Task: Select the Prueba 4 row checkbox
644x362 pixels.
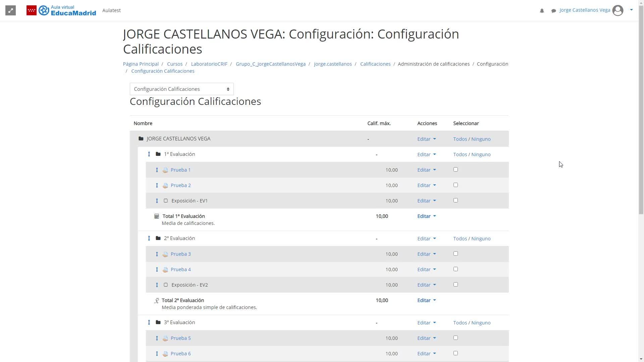Action: (x=455, y=269)
